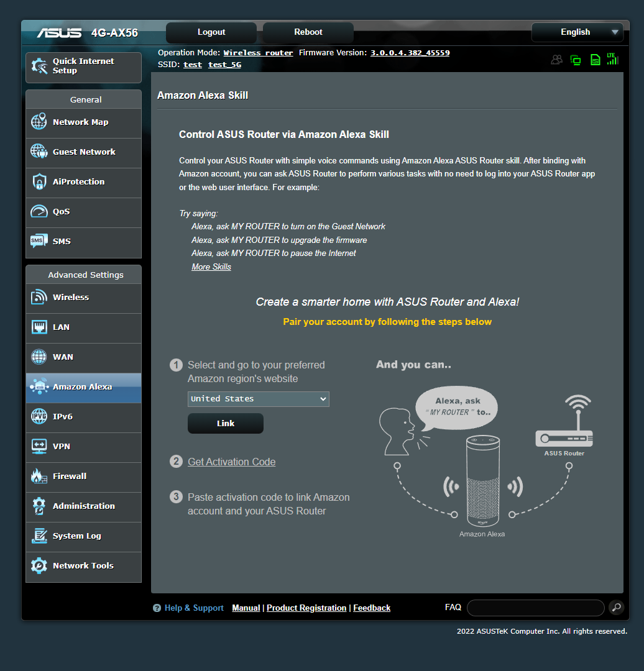This screenshot has width=644, height=671.
Task: Open the Feedback link
Action: [x=372, y=608]
